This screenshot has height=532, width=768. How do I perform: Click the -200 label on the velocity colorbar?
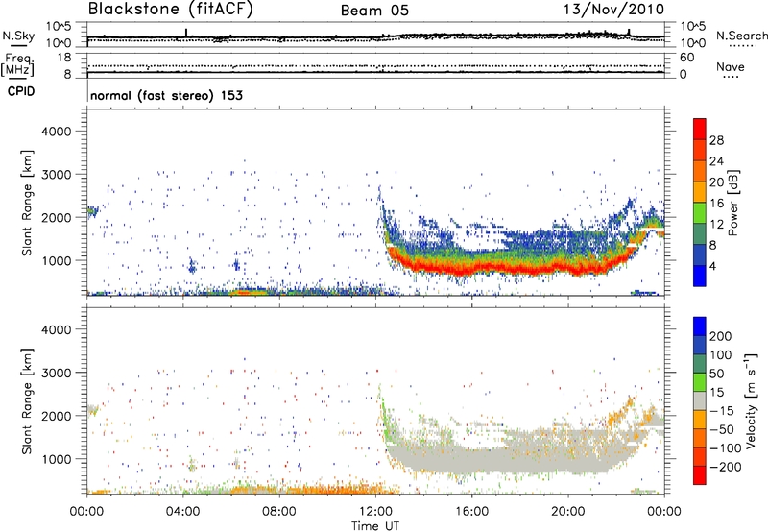[726, 467]
